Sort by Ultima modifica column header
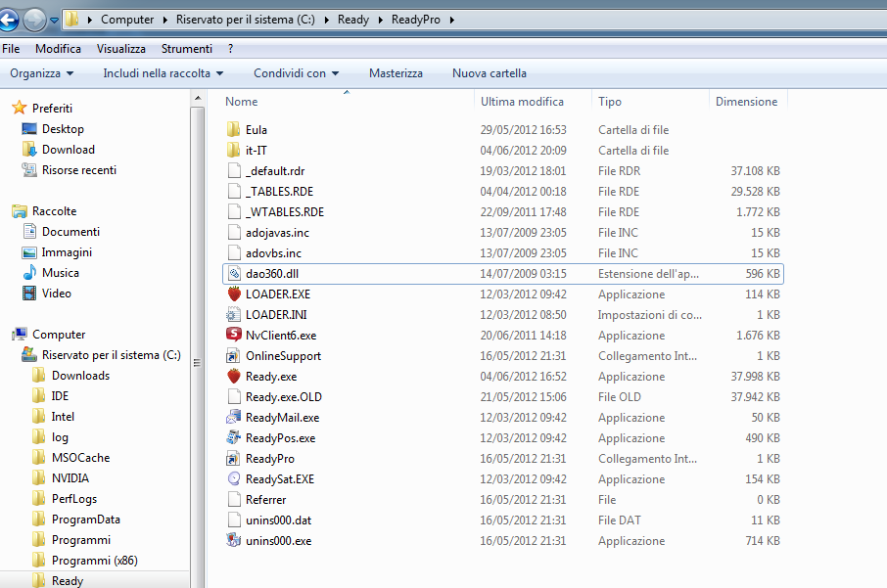This screenshot has width=887, height=588. click(x=522, y=102)
